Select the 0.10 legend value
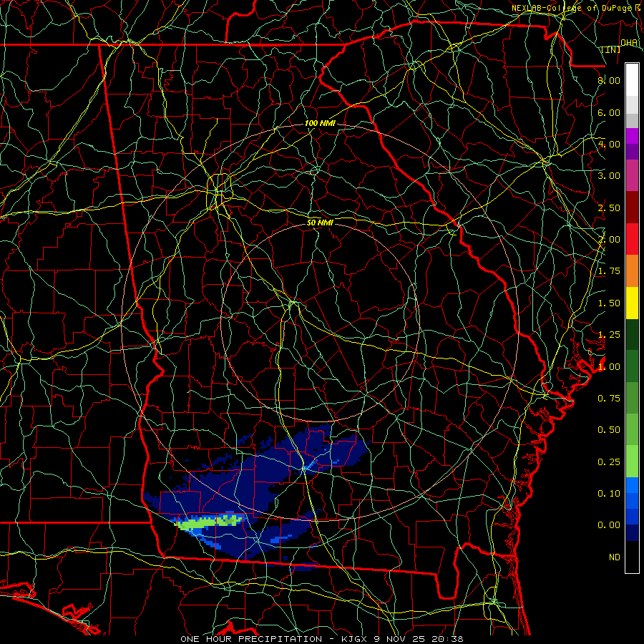This screenshot has width=644, height=644. (609, 494)
